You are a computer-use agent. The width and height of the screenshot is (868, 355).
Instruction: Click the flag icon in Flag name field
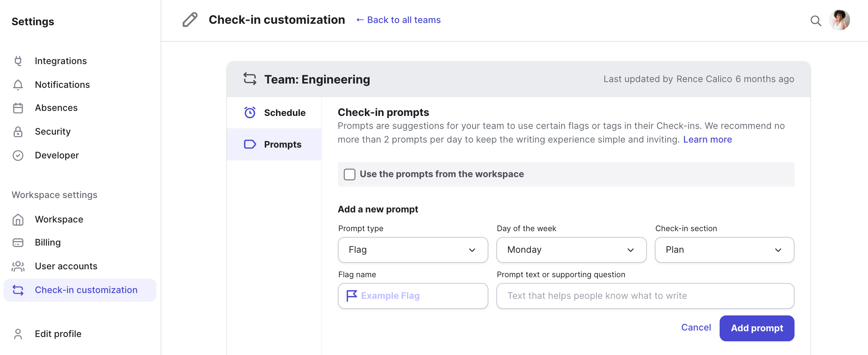(352, 296)
